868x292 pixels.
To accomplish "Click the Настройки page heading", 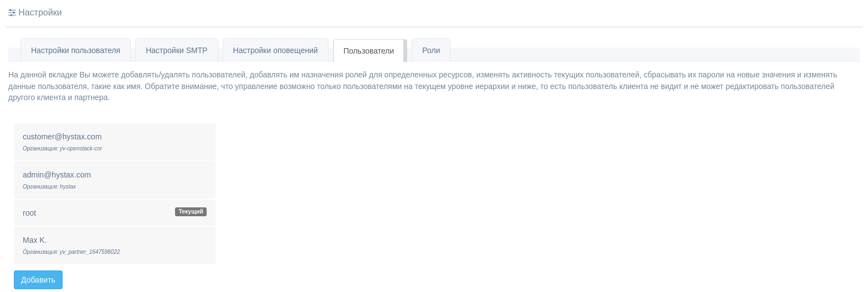I will 40,12.
